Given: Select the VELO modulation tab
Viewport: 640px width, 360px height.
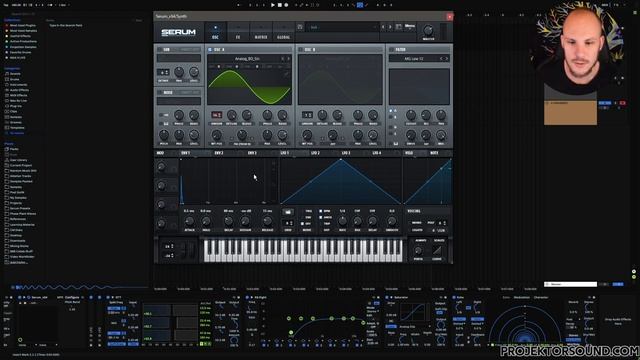Looking at the screenshot, I should click(409, 153).
